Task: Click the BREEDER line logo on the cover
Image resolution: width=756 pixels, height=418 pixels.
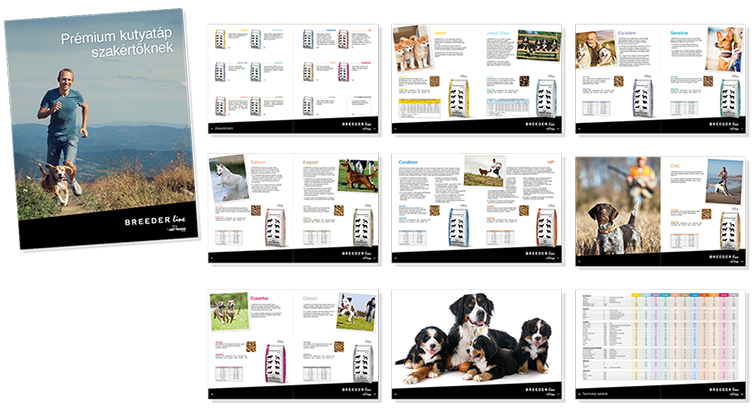Action: tap(155, 221)
